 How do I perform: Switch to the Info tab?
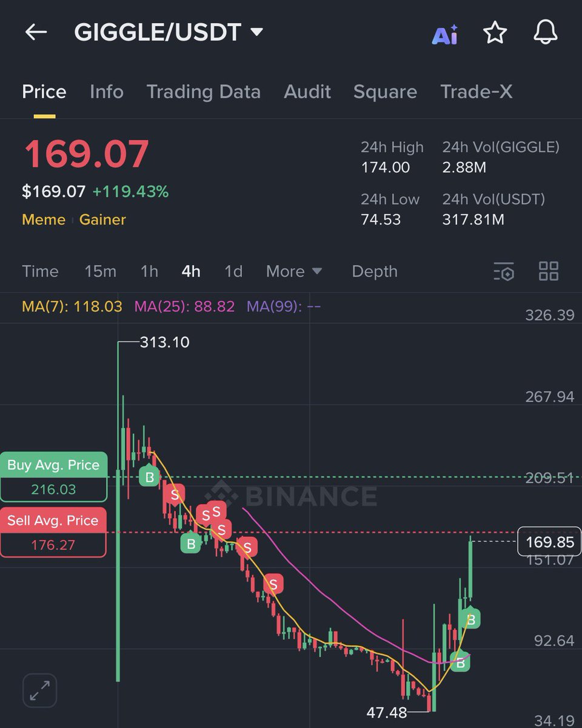pyautogui.click(x=107, y=92)
